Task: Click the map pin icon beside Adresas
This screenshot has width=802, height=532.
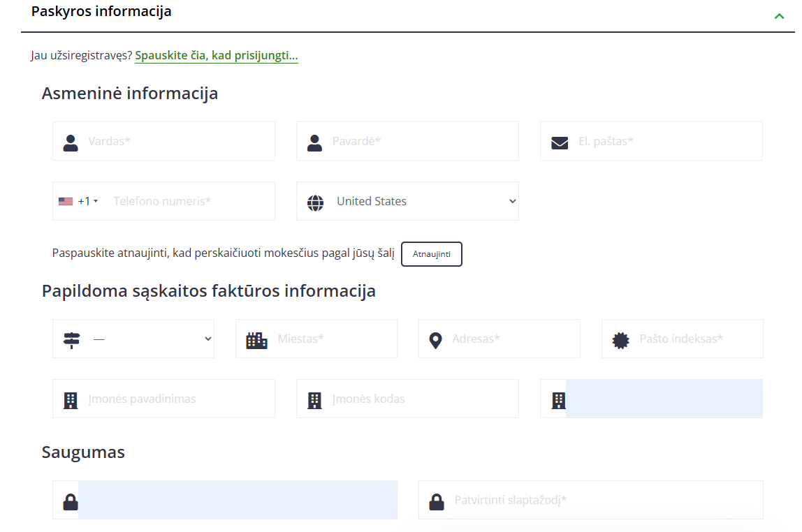Action: coord(436,340)
